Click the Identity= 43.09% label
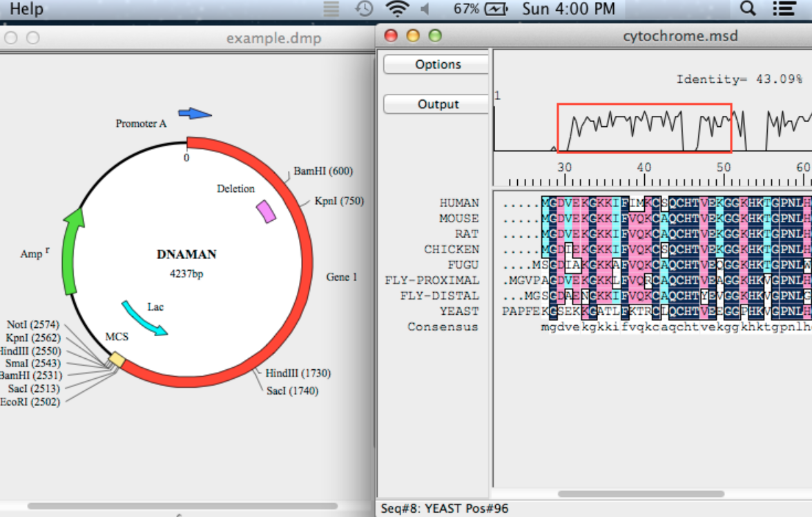This screenshot has height=517, width=812. point(739,79)
